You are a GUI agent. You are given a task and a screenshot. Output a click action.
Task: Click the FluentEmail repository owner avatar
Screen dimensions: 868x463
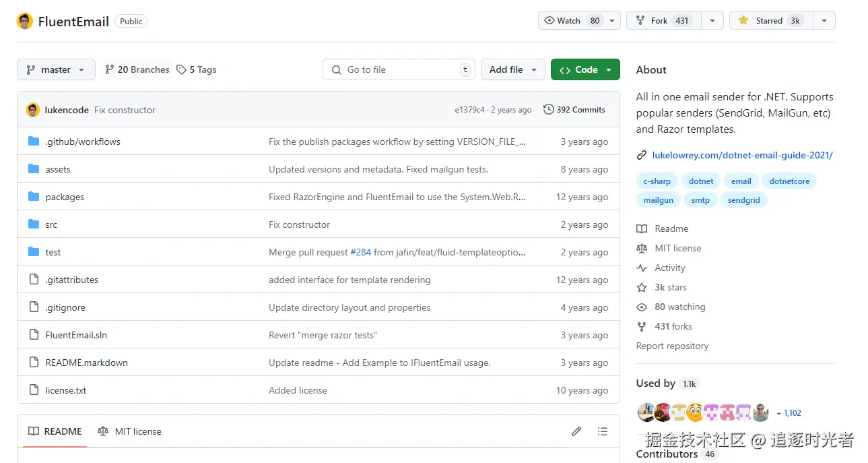25,21
